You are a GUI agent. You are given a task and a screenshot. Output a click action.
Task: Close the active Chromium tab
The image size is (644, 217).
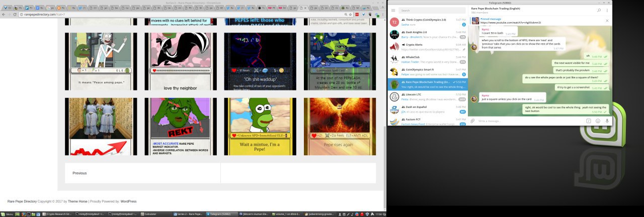[x=305, y=8]
